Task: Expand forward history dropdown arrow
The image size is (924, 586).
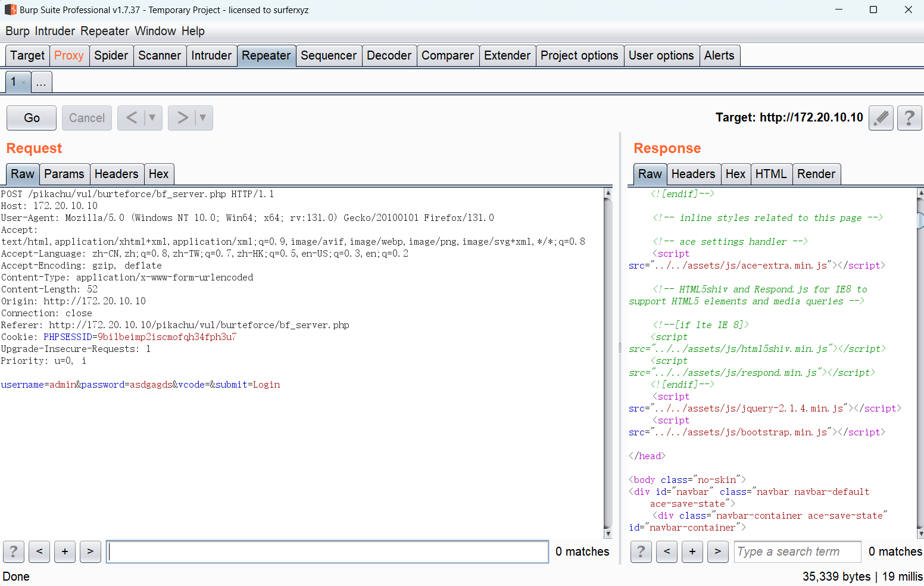Action: click(x=203, y=118)
